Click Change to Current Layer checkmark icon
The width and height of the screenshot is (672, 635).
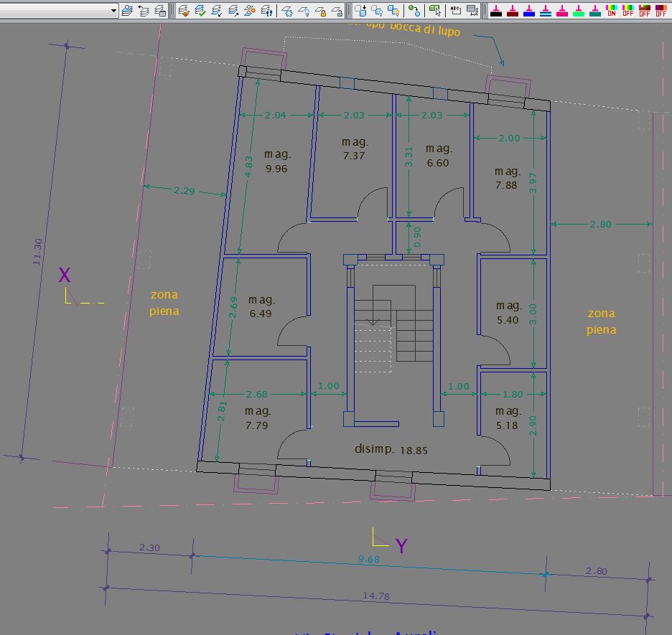200,10
